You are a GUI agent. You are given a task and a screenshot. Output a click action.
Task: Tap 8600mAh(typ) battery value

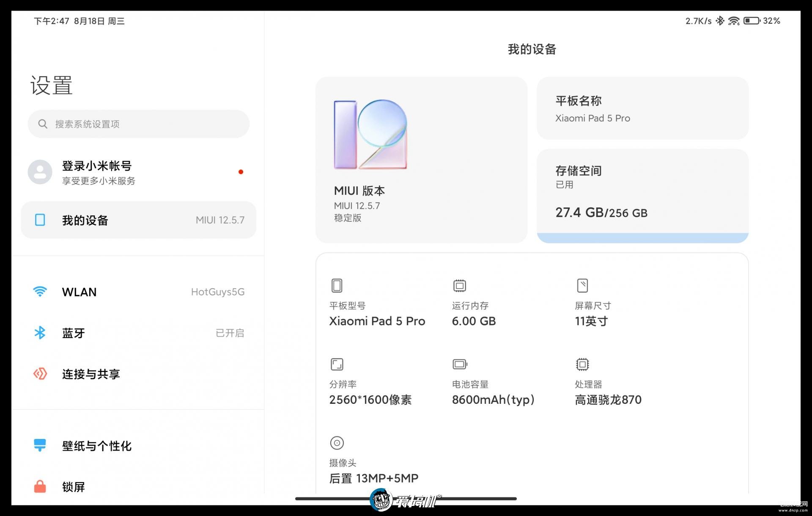[x=493, y=400]
